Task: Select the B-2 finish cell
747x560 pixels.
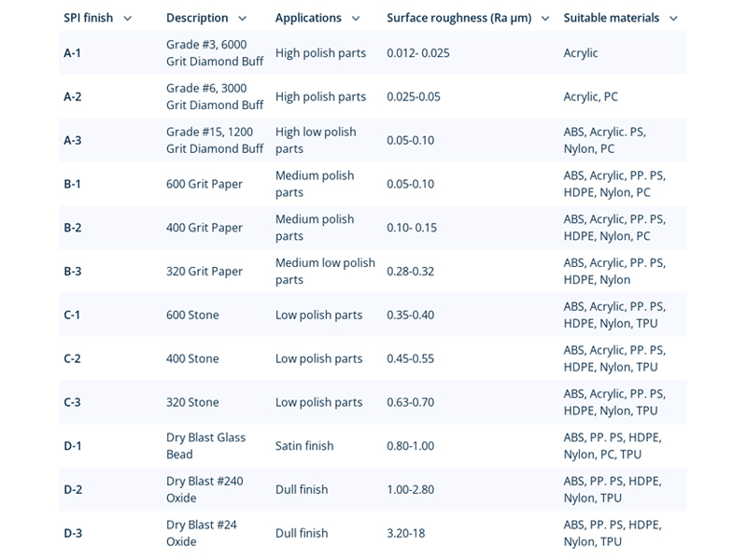Action: tap(73, 228)
